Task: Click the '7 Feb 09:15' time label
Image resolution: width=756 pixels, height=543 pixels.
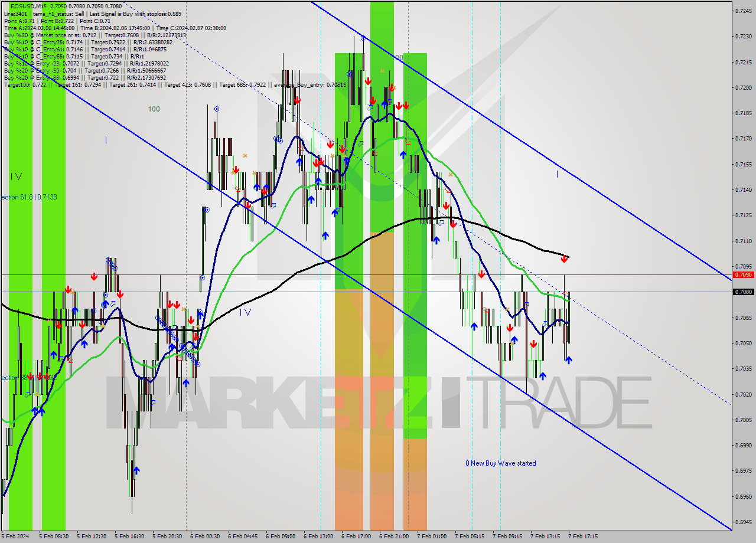Action: point(507,537)
